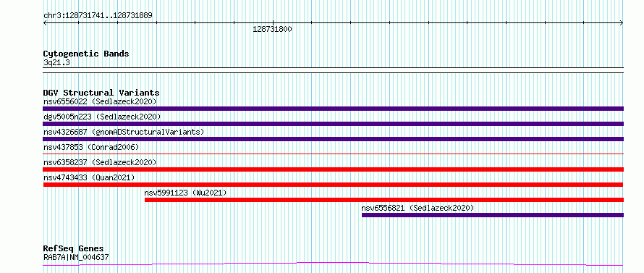Click the ruler's right arrow end
This screenshot has height=273, width=644.
click(x=622, y=23)
